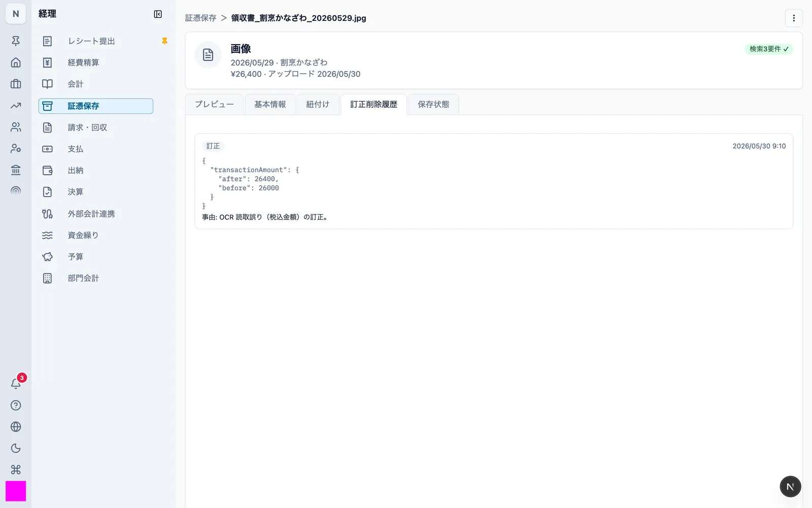
Task: Open the command palette icon
Action: tap(16, 469)
